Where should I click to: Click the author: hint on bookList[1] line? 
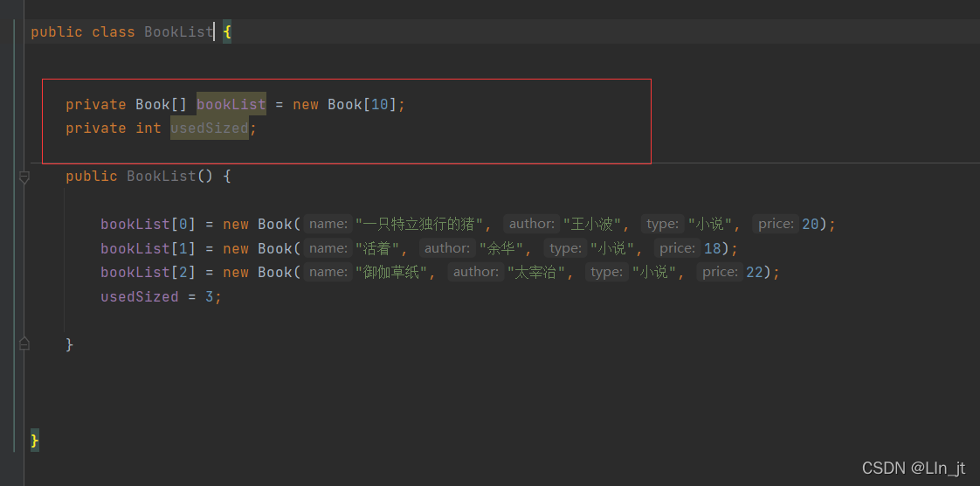[x=447, y=248]
